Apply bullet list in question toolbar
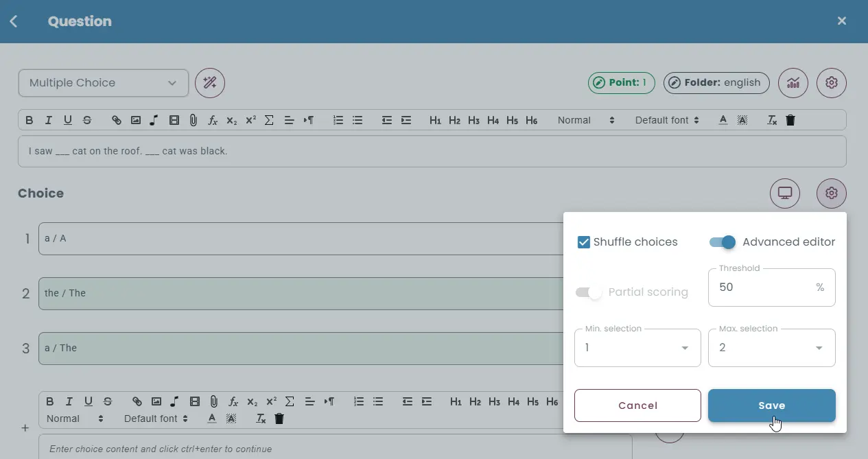868x459 pixels. (357, 120)
